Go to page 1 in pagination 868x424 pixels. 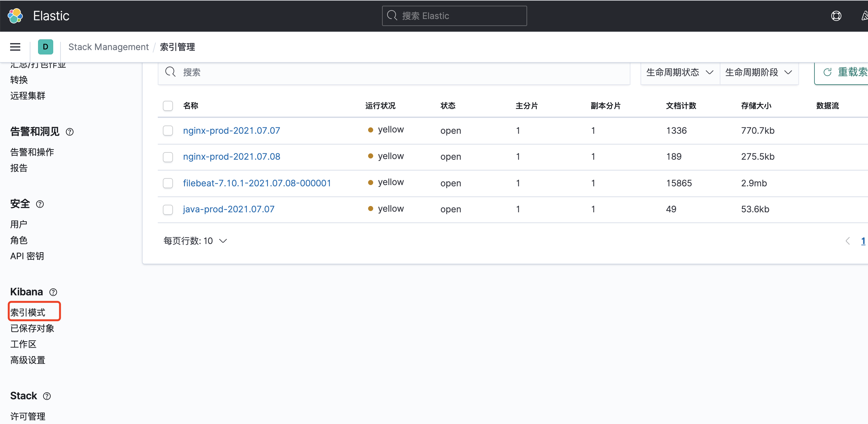(x=863, y=241)
